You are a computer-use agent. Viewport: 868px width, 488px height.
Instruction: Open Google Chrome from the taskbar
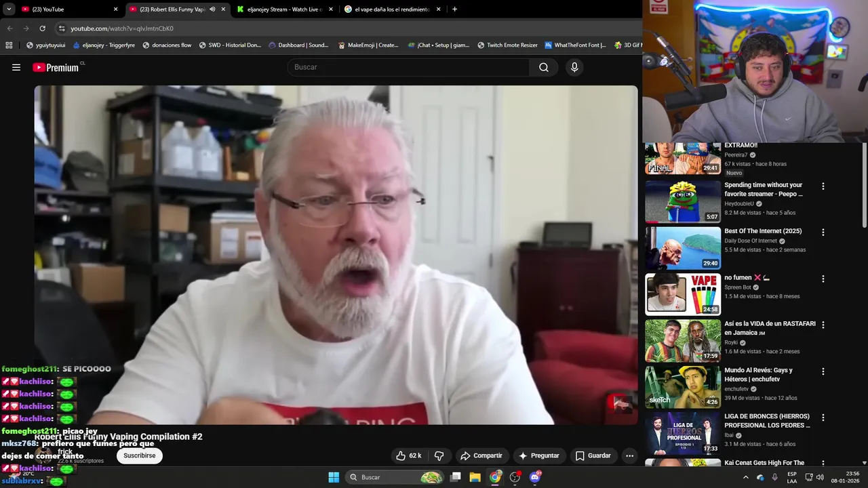495,477
